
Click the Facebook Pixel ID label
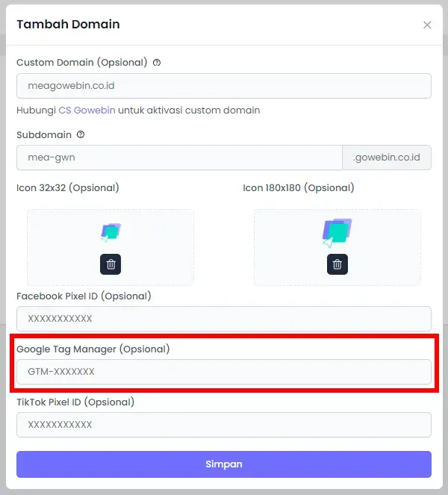84,296
